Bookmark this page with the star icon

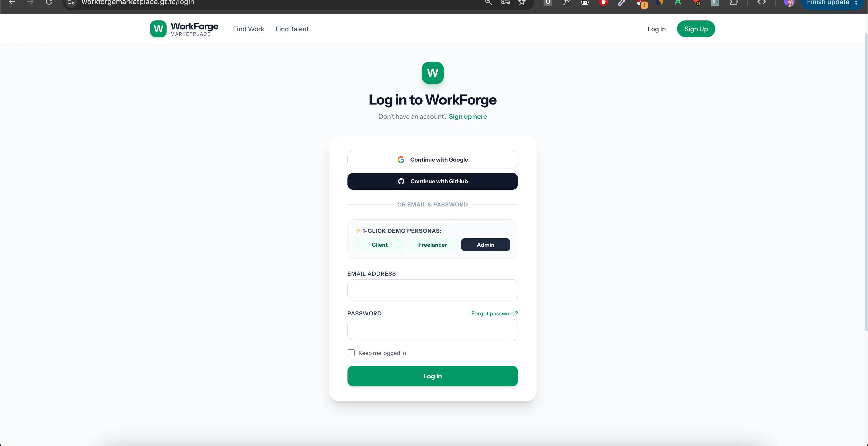click(522, 2)
